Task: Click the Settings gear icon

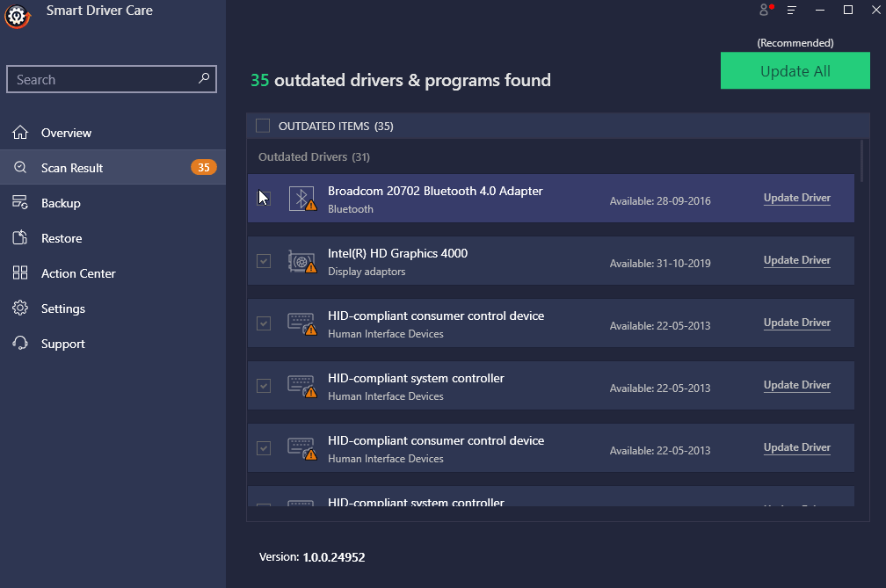Action: click(20, 309)
